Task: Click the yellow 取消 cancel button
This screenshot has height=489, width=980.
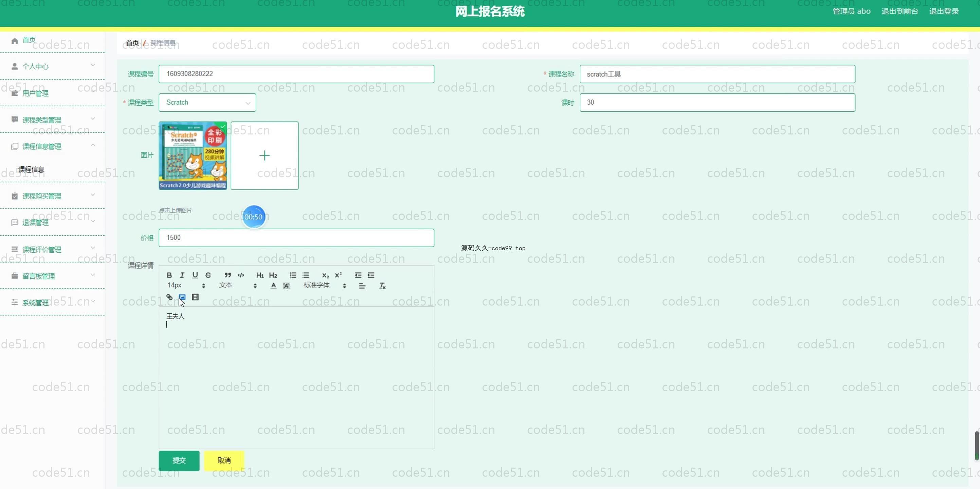Action: point(224,460)
